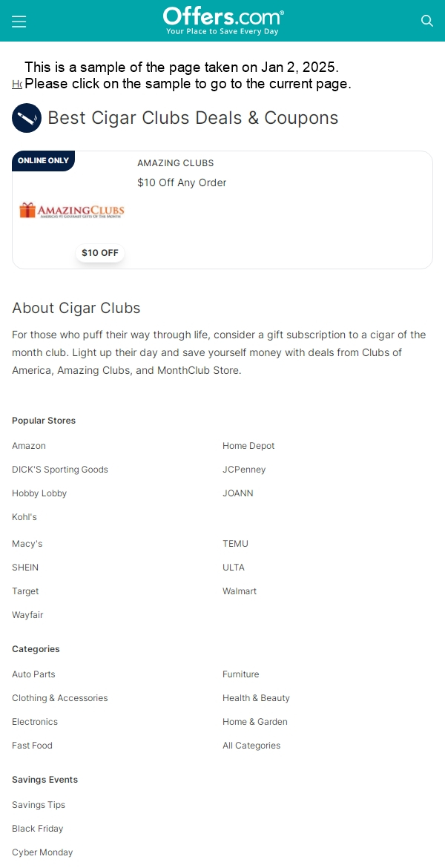Open the $10 Off Any Order deal

pos(182,183)
